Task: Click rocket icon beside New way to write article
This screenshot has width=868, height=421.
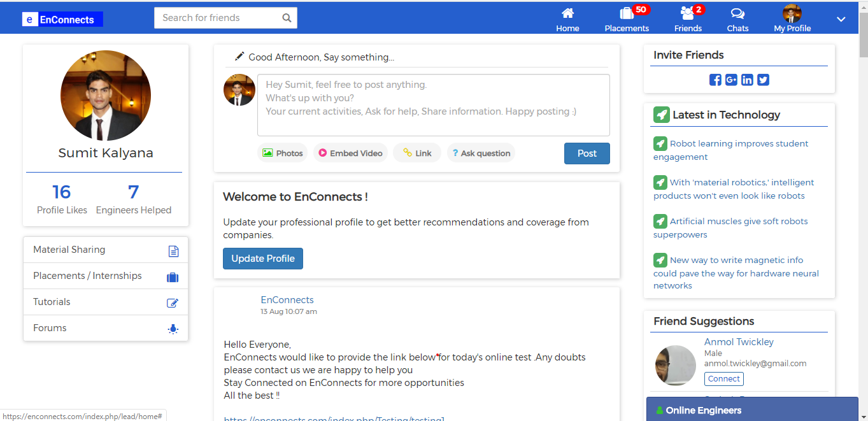Action: coord(660,260)
